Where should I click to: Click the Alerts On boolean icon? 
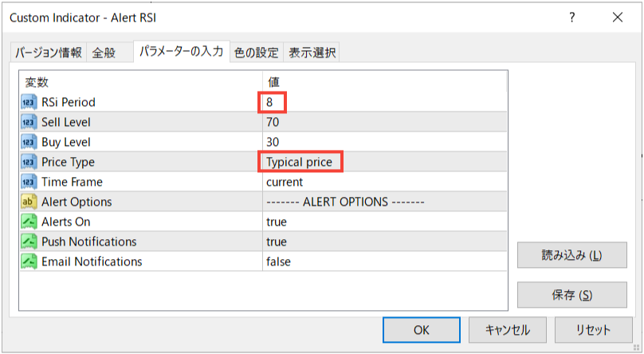[x=29, y=222]
